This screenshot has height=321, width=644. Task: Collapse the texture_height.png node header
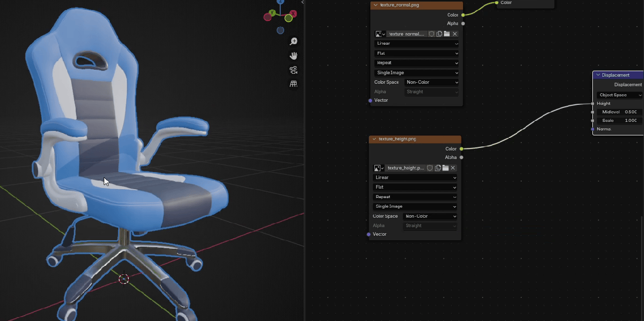pos(374,139)
